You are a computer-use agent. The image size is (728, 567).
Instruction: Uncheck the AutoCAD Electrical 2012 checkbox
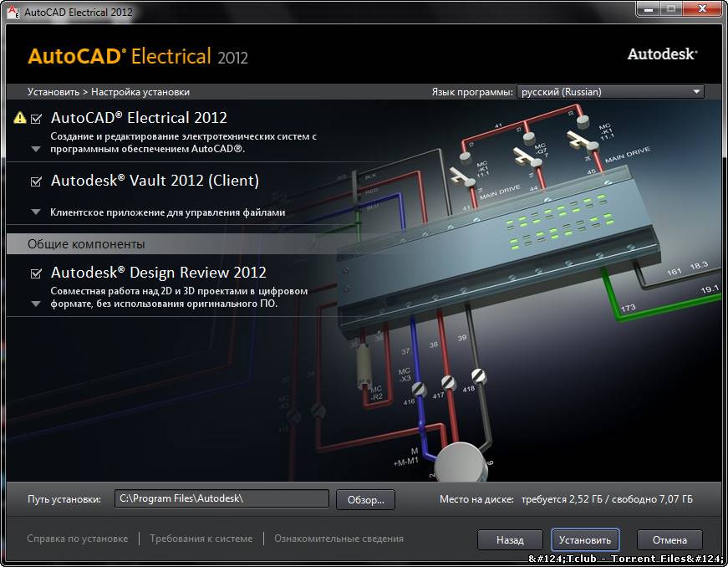pos(36,119)
